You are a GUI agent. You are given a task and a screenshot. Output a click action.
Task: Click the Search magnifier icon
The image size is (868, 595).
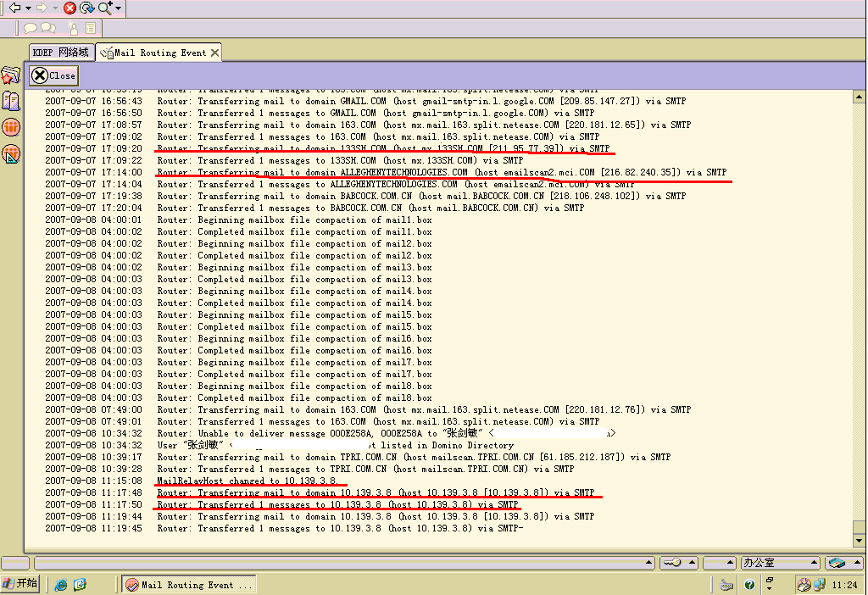coord(104,8)
